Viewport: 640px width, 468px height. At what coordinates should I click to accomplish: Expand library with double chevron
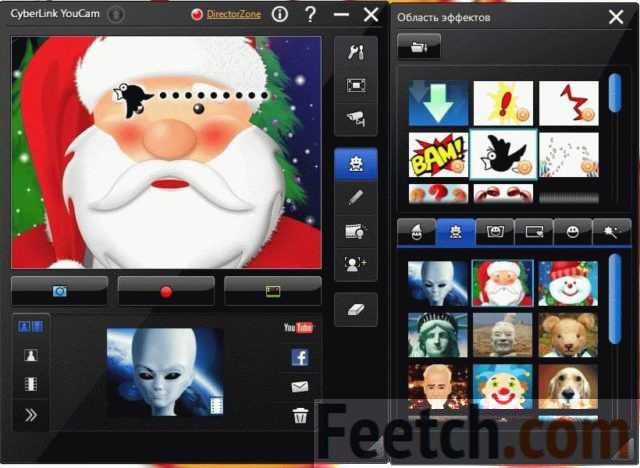click(31, 415)
